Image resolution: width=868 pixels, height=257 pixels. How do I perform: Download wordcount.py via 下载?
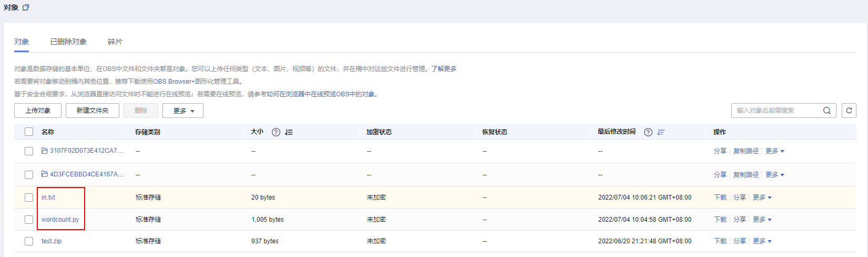click(x=720, y=220)
